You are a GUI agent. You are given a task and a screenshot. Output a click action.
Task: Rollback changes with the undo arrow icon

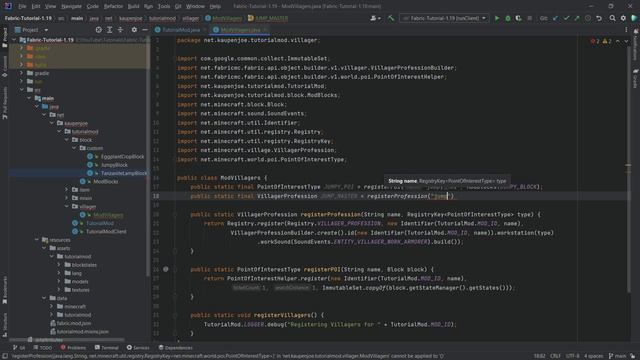tap(599, 18)
